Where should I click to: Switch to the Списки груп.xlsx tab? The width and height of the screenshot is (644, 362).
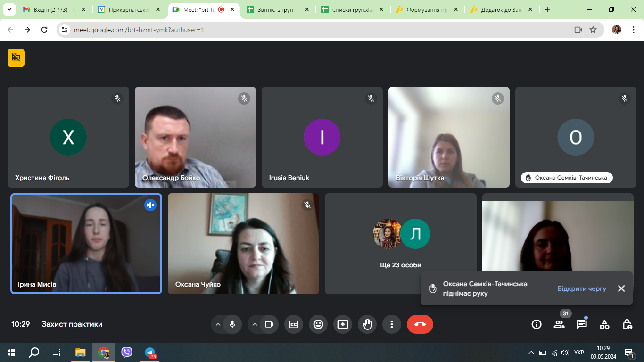click(x=352, y=9)
